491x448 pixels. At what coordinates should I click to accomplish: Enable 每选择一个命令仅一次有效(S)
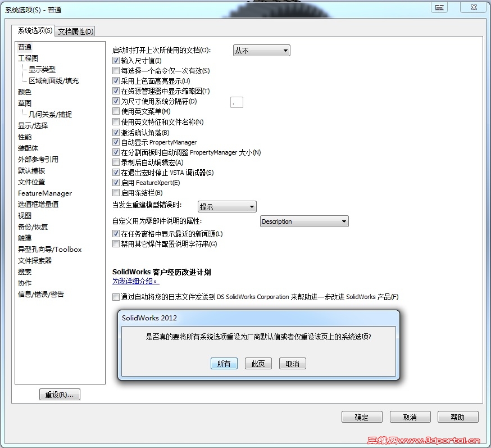[116, 71]
